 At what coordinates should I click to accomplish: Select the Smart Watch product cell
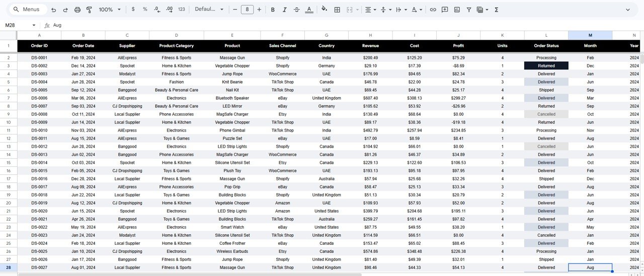(x=232, y=227)
